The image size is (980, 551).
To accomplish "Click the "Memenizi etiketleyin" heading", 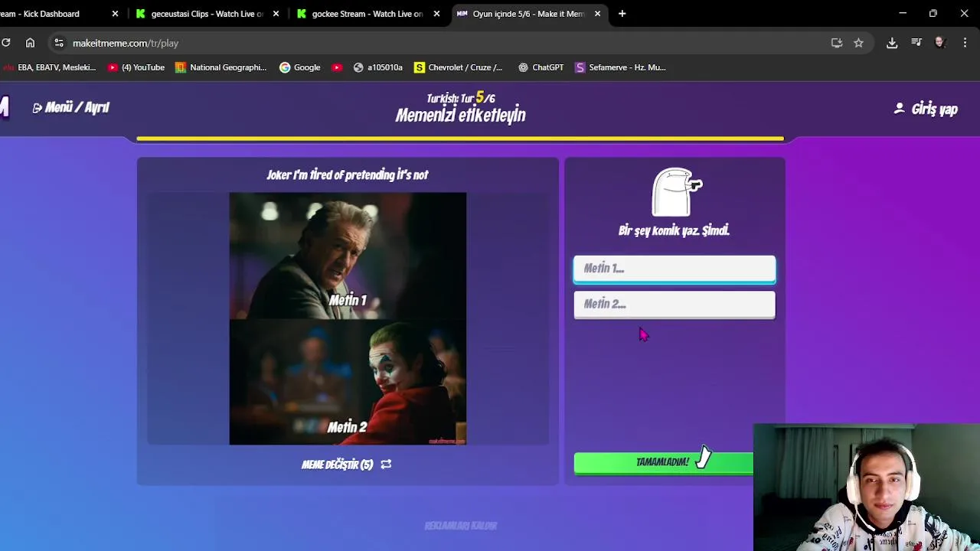I will coord(460,116).
